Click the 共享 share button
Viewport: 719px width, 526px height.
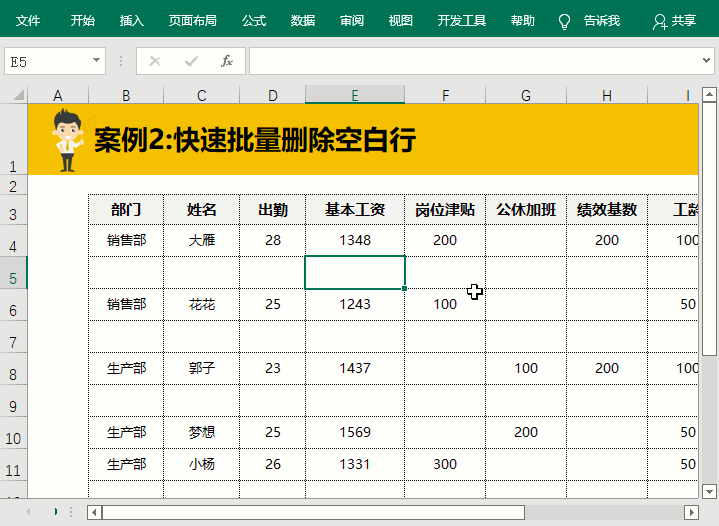click(675, 21)
